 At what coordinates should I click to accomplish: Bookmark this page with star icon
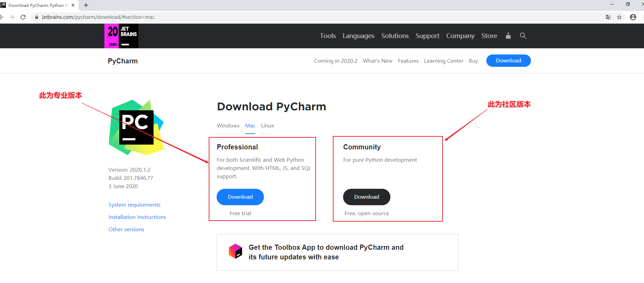click(619, 17)
